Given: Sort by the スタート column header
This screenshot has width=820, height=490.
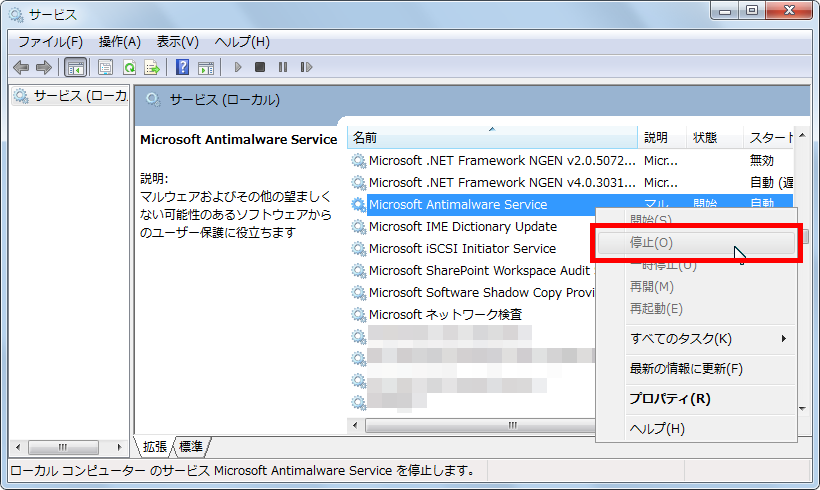Looking at the screenshot, I should click(x=768, y=138).
